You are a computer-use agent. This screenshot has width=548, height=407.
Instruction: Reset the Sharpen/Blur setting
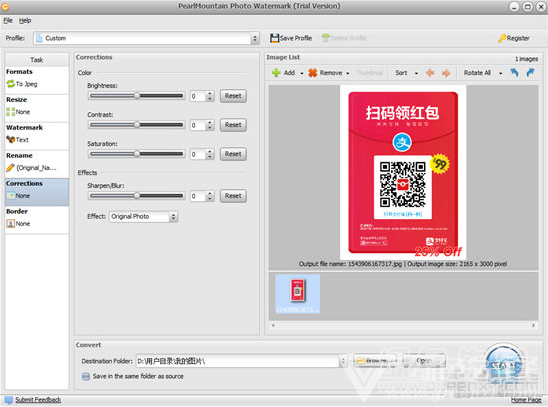[233, 196]
